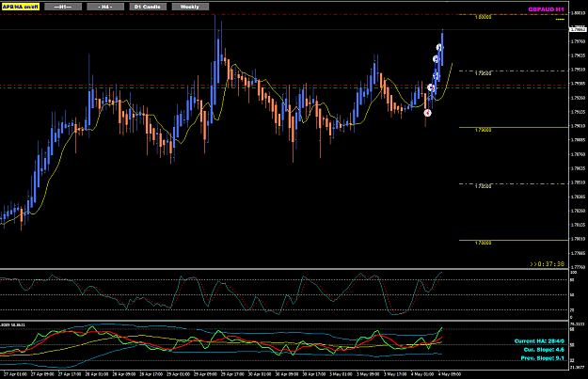
Task: Click the 1.79000 level label
Action: [x=483, y=130]
